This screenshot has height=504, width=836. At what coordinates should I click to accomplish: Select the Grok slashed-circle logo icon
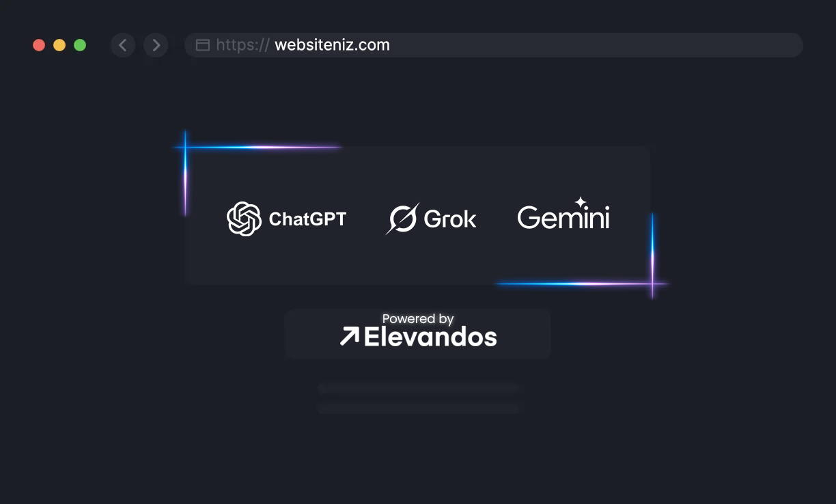(x=402, y=219)
